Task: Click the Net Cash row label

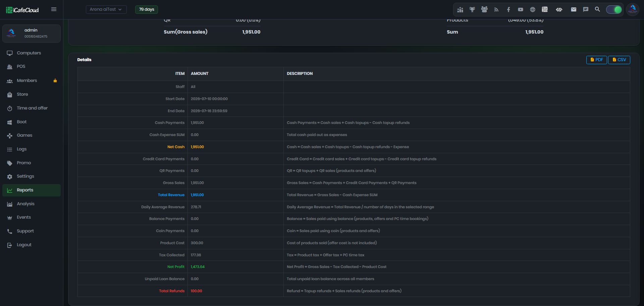Action: pyautogui.click(x=176, y=147)
